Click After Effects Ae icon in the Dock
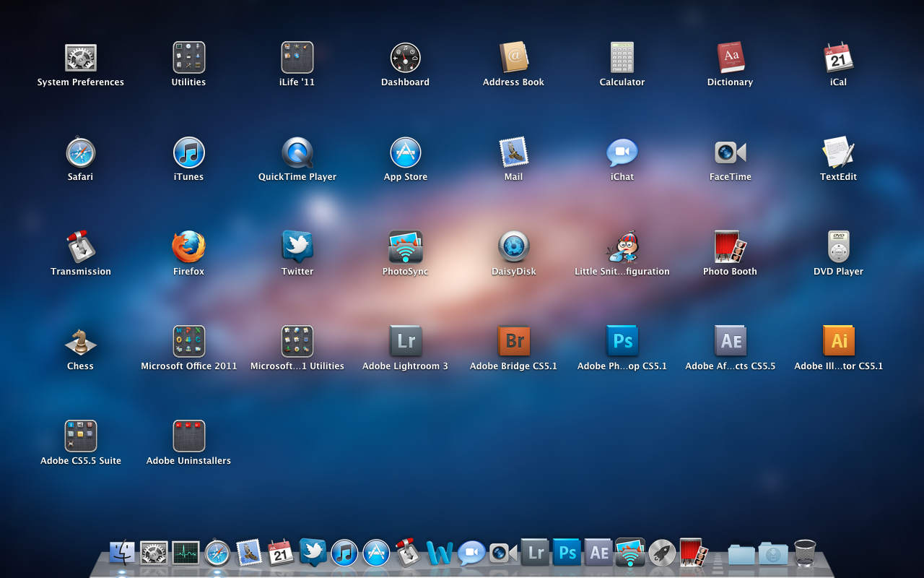This screenshot has width=924, height=578. 598,553
